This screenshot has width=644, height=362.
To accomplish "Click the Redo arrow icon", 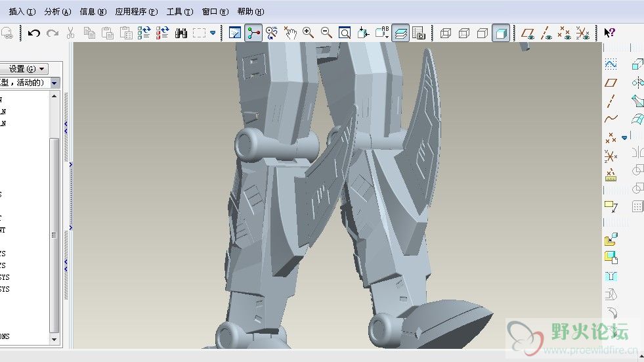I will [x=52, y=33].
